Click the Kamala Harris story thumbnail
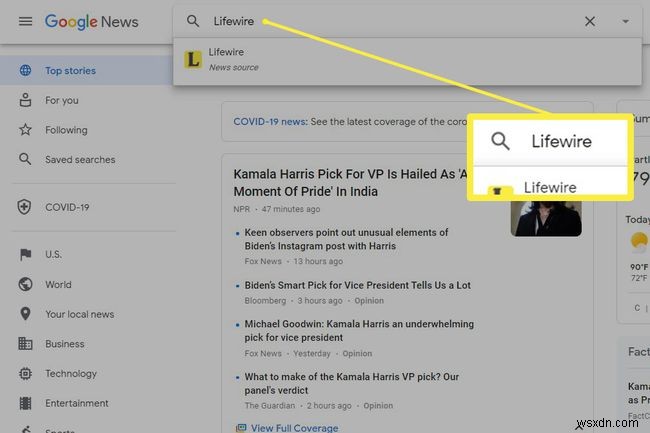Viewport: 650px width, 433px height. pos(546,218)
